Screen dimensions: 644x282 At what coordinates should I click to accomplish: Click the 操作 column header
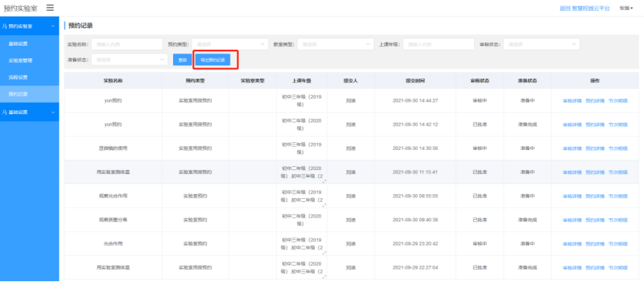coord(594,81)
